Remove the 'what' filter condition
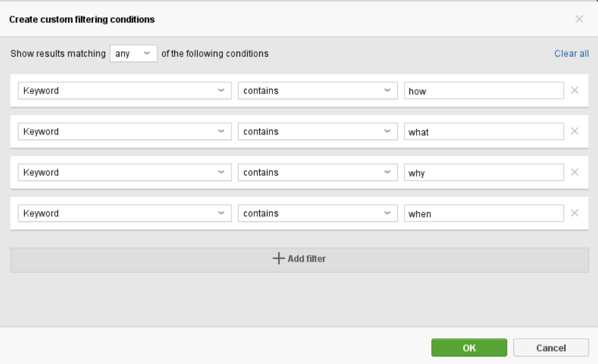This screenshot has height=364, width=598. (574, 131)
